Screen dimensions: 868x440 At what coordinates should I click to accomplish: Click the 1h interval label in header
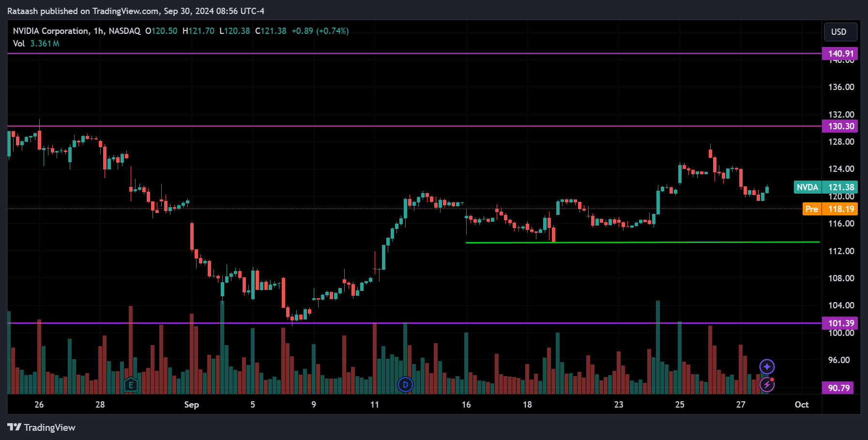[x=99, y=31]
